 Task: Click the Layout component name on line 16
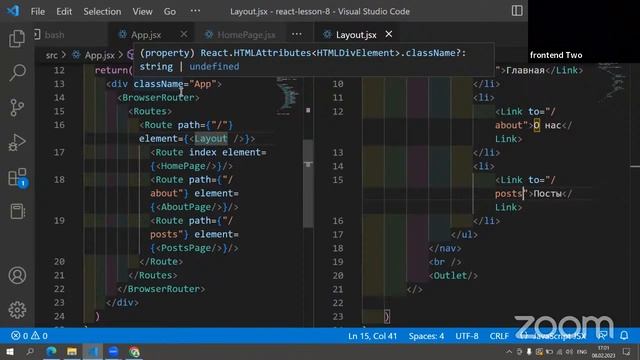[x=211, y=139]
